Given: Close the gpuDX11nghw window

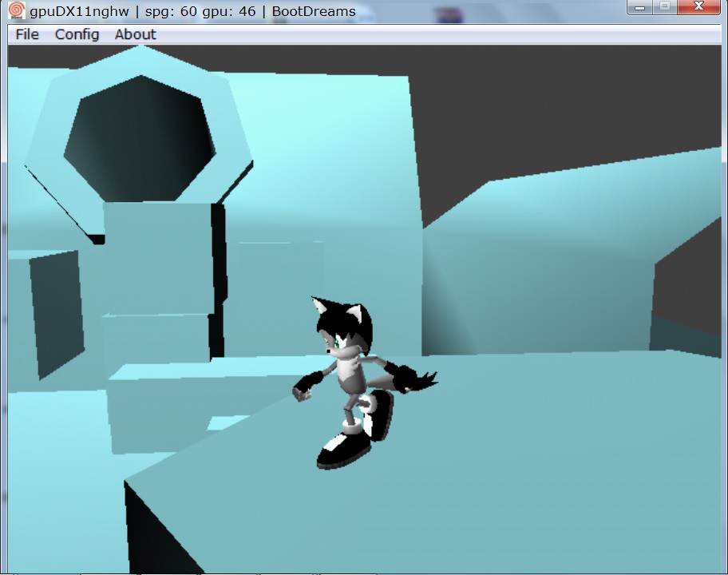Looking at the screenshot, I should [698, 7].
